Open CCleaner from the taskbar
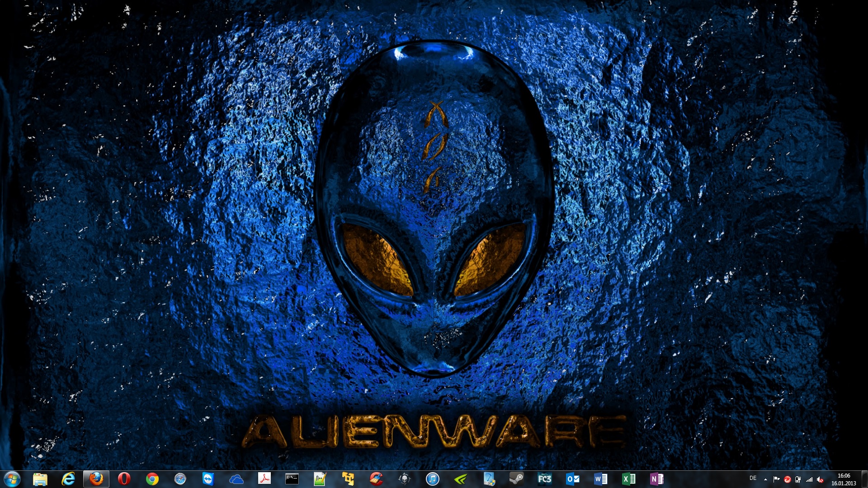 [376, 479]
